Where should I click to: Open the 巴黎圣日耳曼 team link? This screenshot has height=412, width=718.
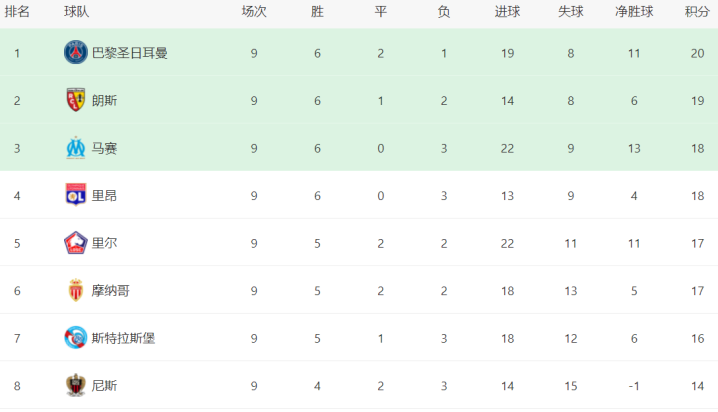(129, 53)
